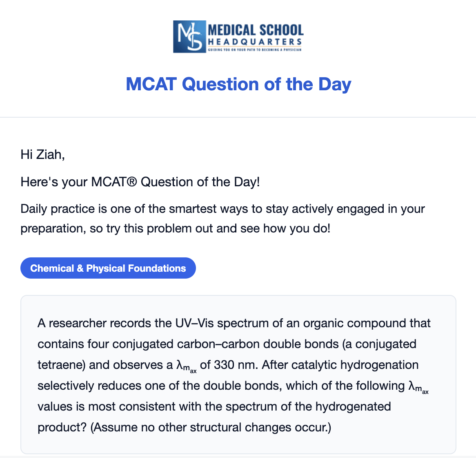Click the registered trademark symbol after MCAT
This screenshot has height=460, width=476.
132,182
